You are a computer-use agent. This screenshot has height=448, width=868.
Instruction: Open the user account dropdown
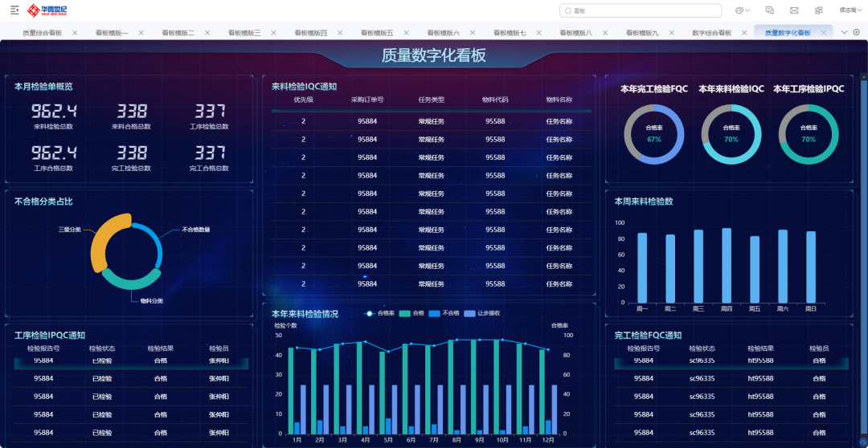coord(851,10)
